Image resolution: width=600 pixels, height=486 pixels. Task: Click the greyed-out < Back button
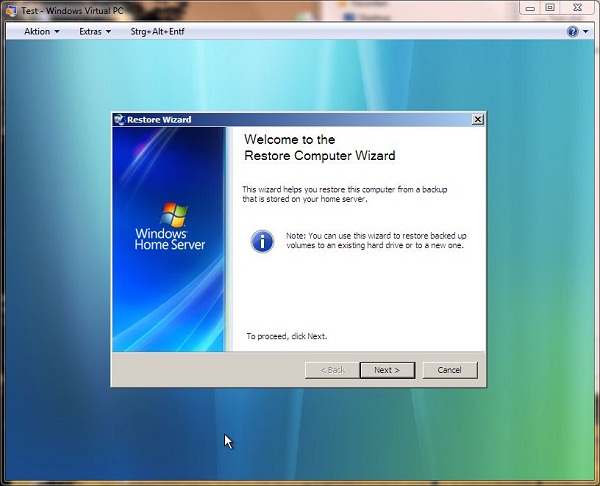tap(331, 370)
